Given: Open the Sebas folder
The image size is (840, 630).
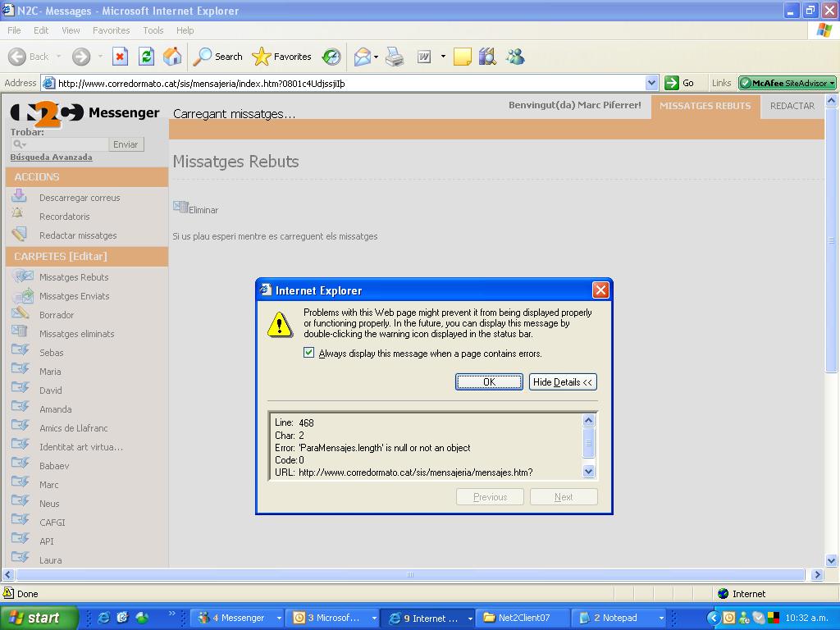Looking at the screenshot, I should click(51, 353).
